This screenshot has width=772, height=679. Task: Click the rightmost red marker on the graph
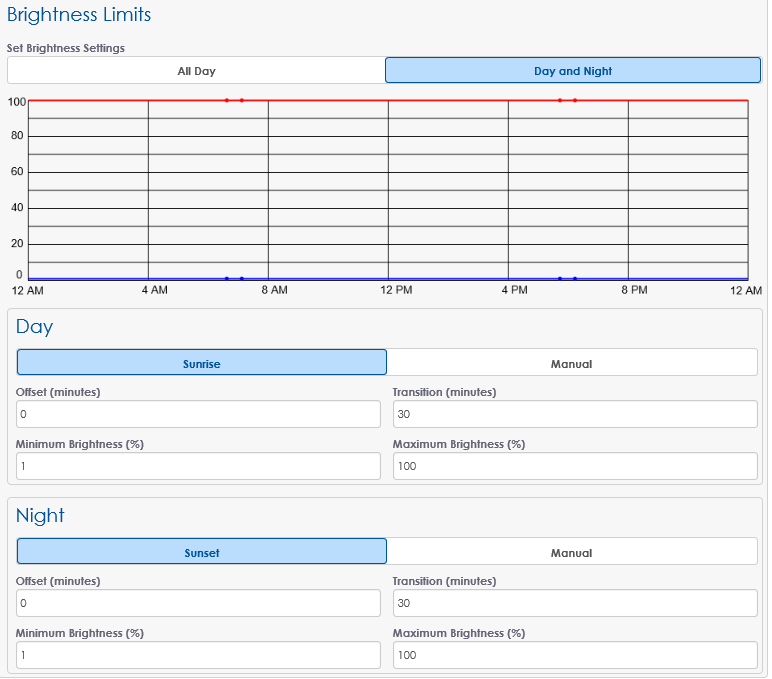(x=575, y=100)
